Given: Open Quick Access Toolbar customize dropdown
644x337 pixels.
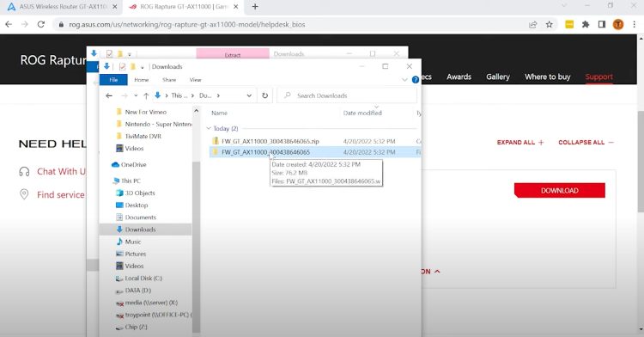Looking at the screenshot, I should (142, 67).
